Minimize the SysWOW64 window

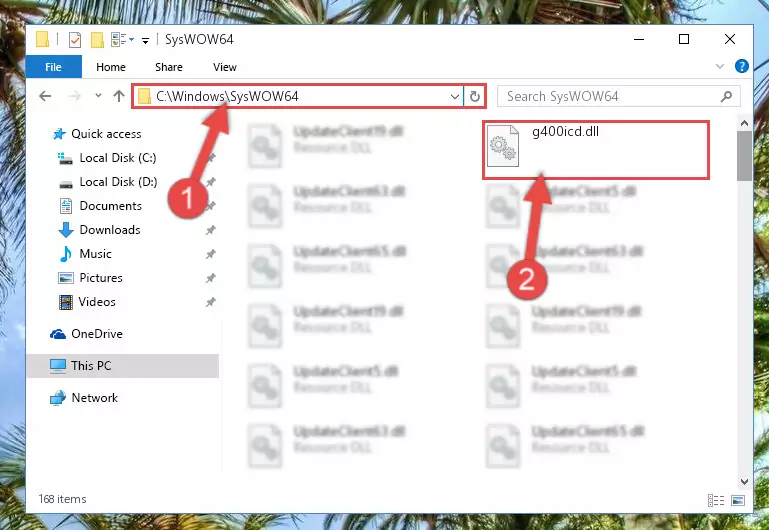click(639, 39)
